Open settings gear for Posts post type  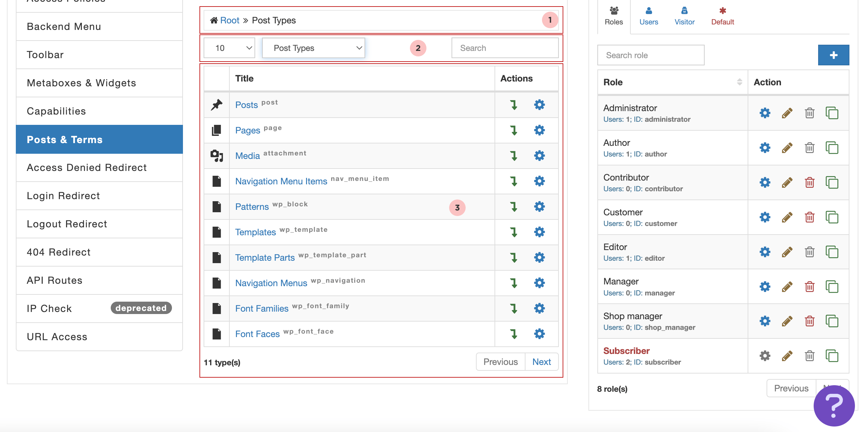[x=539, y=105]
